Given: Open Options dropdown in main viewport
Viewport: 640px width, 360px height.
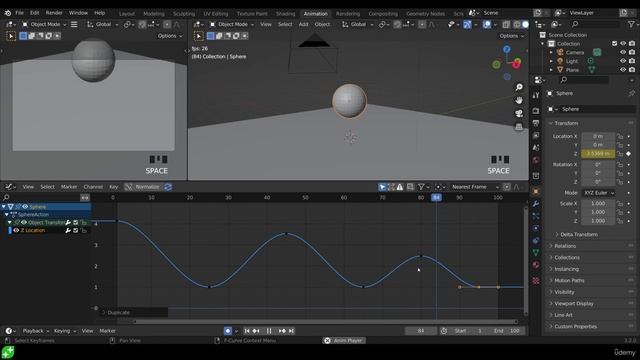Looking at the screenshot, I should click(512, 36).
